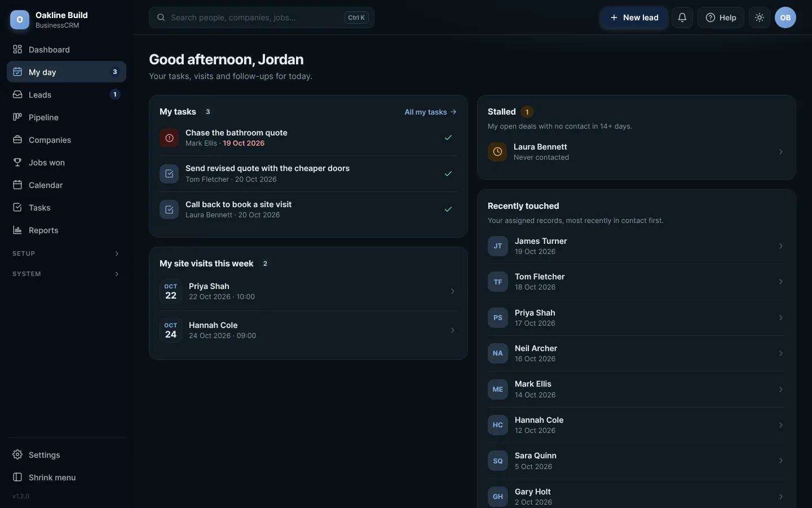Click the Oct 22 date badge for Priya Shah
Viewport: 812px width, 508px height.
tap(171, 291)
